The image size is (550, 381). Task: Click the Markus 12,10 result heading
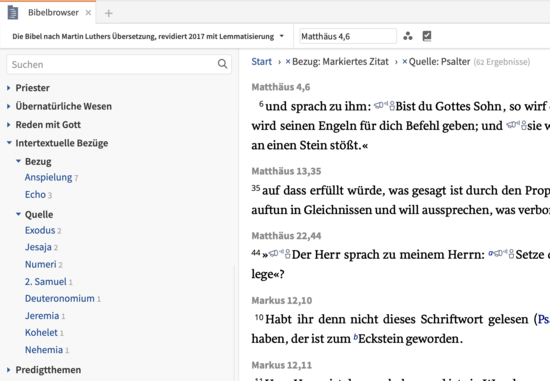click(x=282, y=301)
